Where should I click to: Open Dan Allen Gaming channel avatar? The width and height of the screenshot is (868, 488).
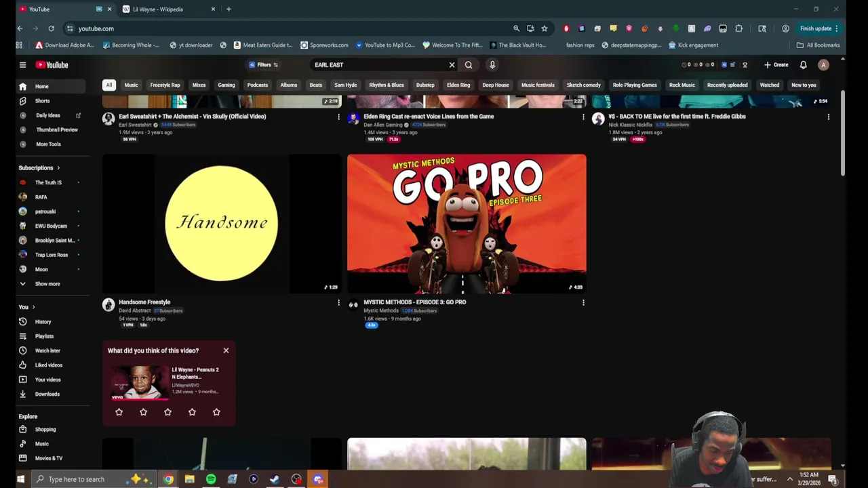pos(353,119)
